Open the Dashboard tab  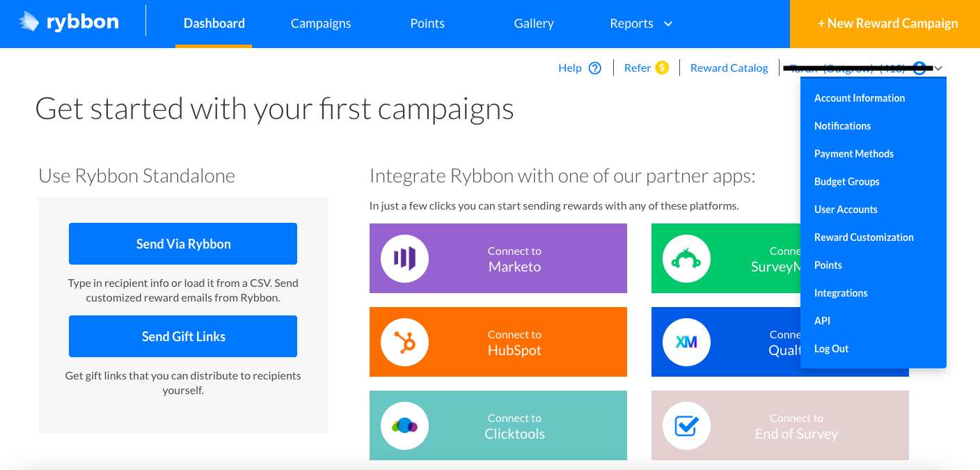tap(214, 24)
